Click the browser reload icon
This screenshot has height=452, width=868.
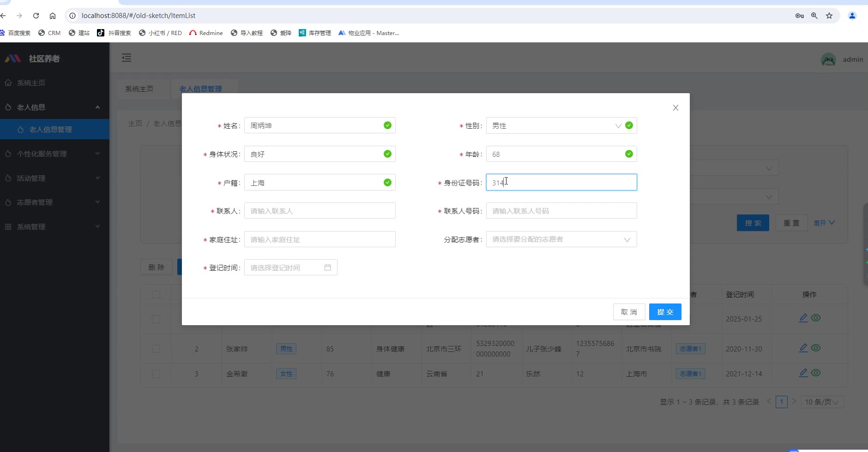point(36,16)
